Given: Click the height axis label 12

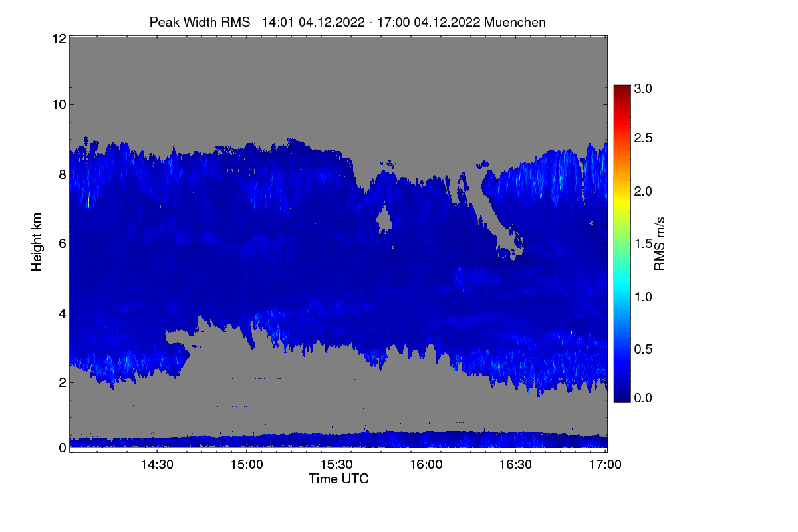Looking at the screenshot, I should (58, 39).
